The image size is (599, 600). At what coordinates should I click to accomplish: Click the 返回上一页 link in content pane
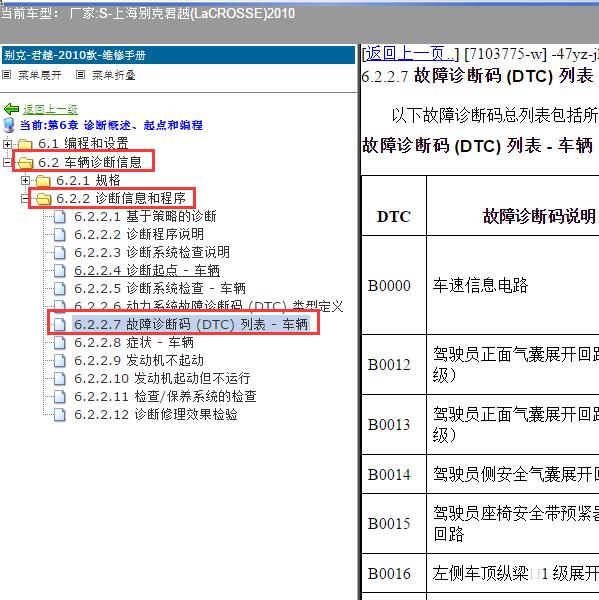(x=410, y=54)
